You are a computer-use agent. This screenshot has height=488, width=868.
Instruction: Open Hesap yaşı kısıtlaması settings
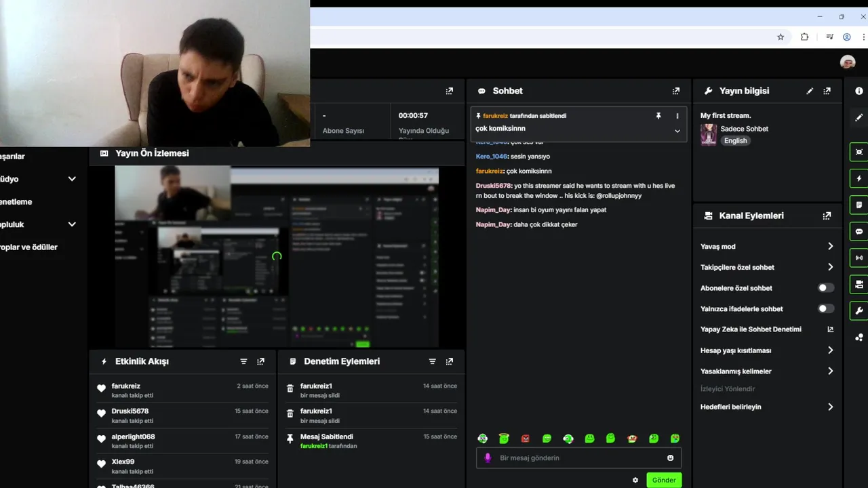[x=767, y=350]
